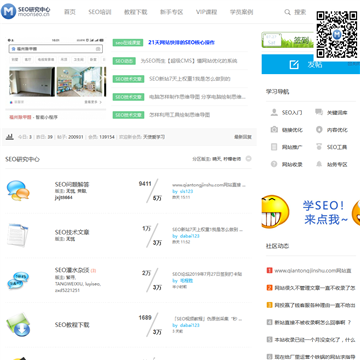Open headline SEO新站7天上权重1 article
Screen dimensions: 360x360
tap(189, 79)
